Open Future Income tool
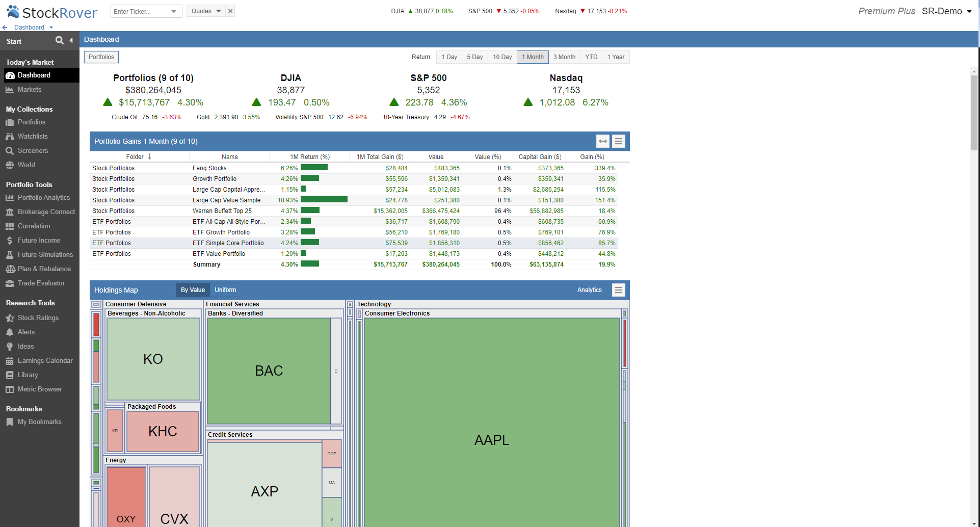The height and width of the screenshot is (527, 980). 40,240
